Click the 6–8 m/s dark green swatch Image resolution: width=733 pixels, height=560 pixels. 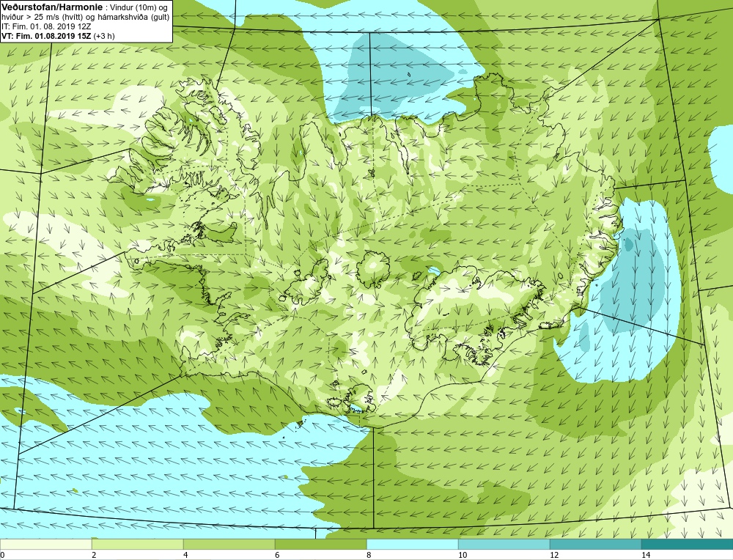point(321,544)
